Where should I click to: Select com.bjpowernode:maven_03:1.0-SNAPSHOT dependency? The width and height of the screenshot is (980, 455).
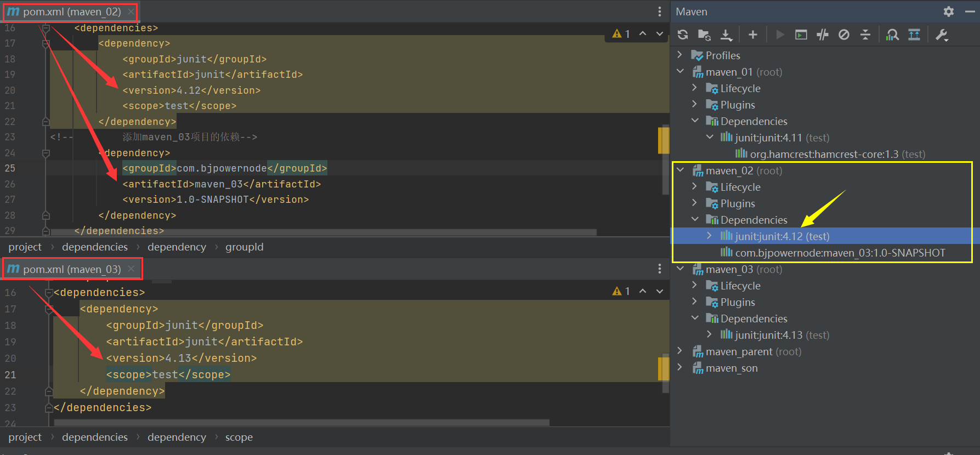click(x=840, y=253)
